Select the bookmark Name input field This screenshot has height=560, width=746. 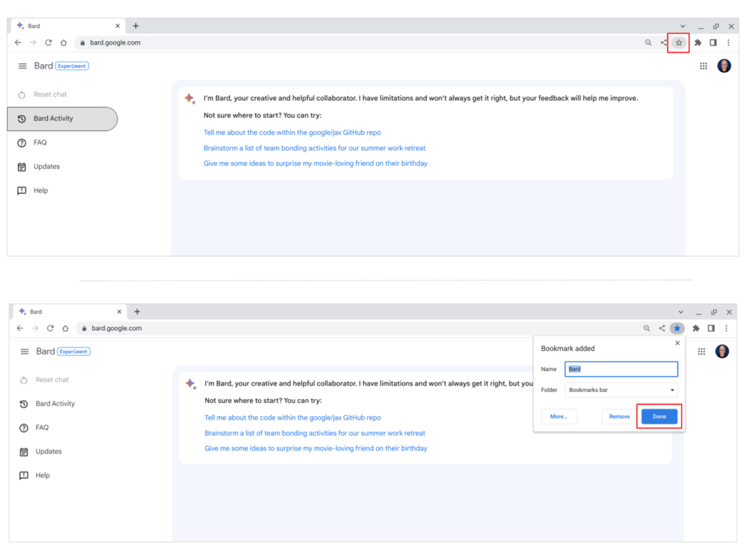621,368
